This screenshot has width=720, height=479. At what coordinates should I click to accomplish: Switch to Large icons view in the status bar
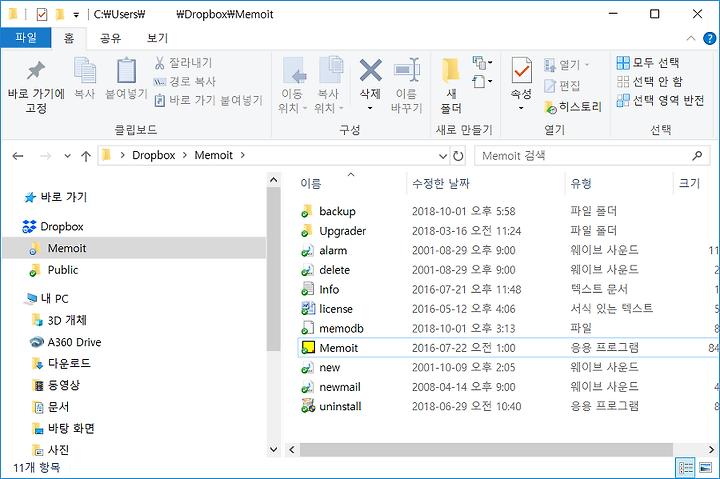(x=705, y=468)
